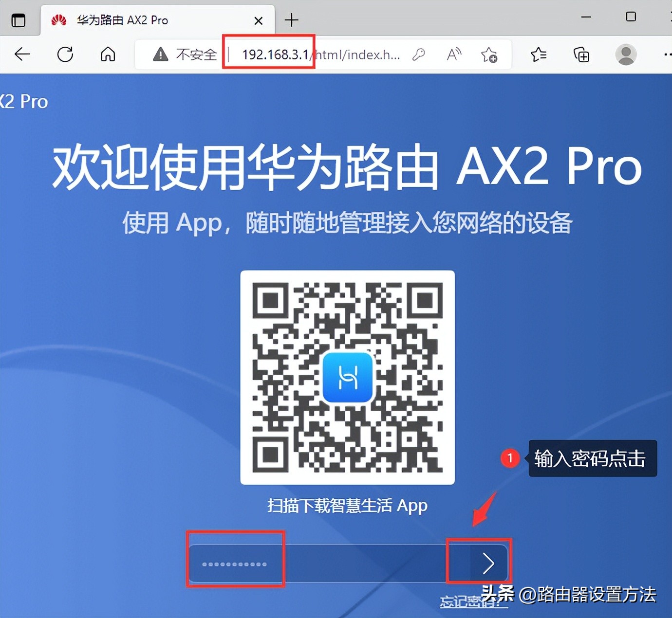Viewport: 672px width, 618px height.
Task: Click the arrow login button
Action: point(489,563)
